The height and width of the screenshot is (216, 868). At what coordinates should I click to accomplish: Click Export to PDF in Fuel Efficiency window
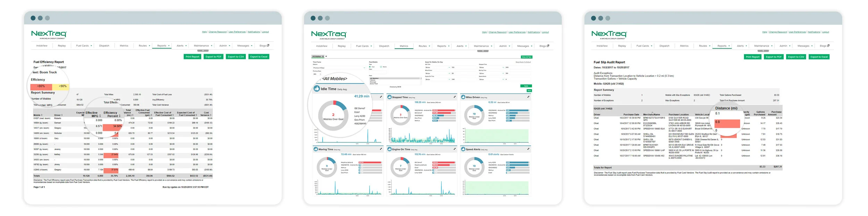coord(213,57)
